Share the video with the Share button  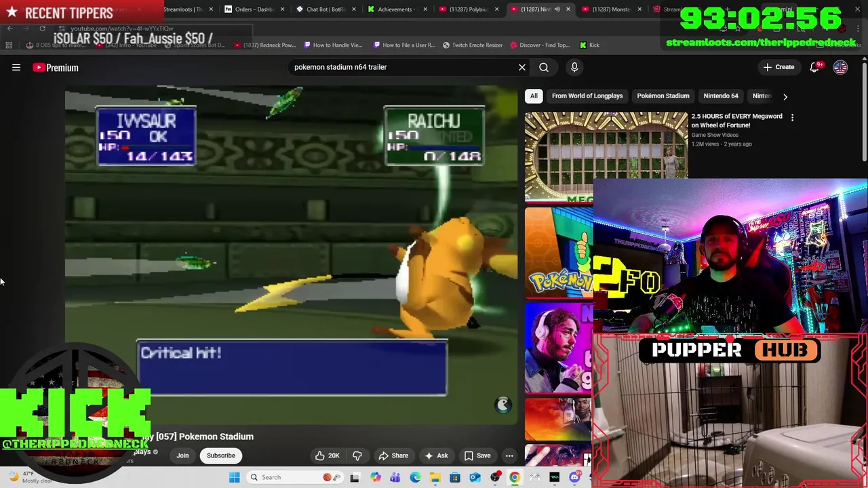coord(393,455)
